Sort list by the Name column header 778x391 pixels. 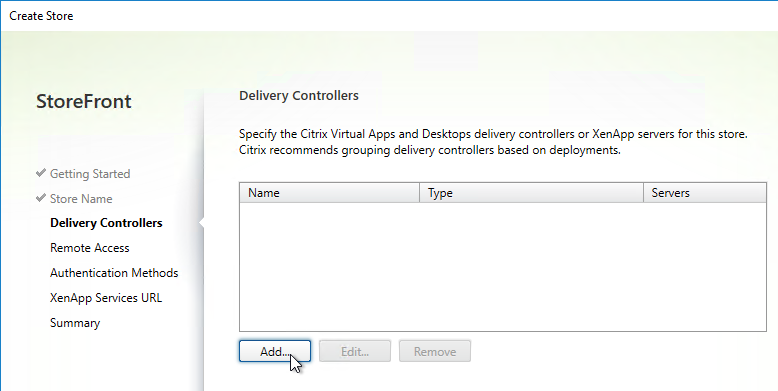coord(329,193)
